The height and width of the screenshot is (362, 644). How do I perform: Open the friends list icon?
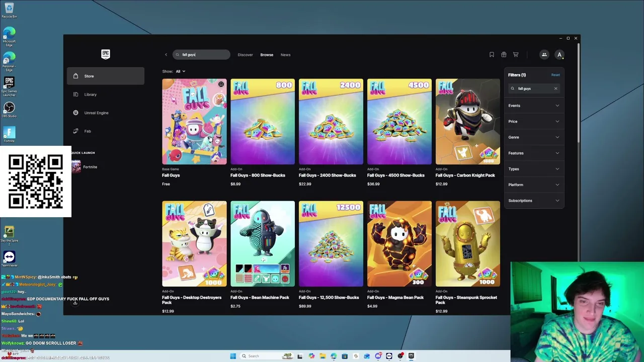click(x=544, y=55)
